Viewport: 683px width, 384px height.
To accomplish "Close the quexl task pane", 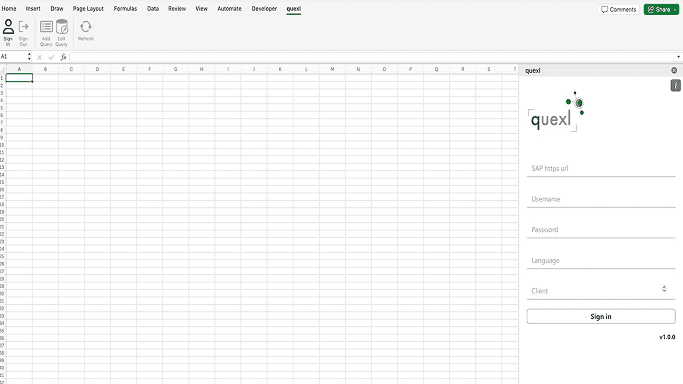I will [x=674, y=70].
